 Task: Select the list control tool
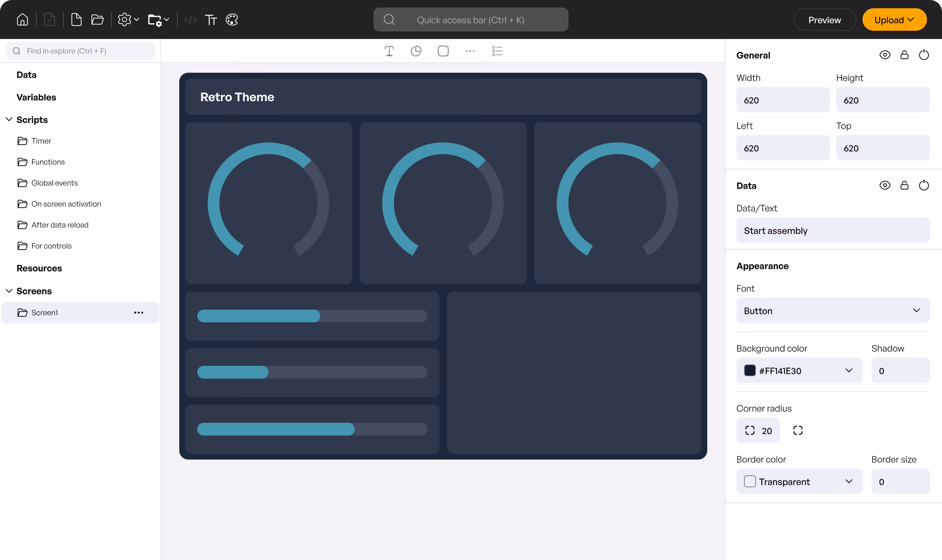(x=497, y=51)
